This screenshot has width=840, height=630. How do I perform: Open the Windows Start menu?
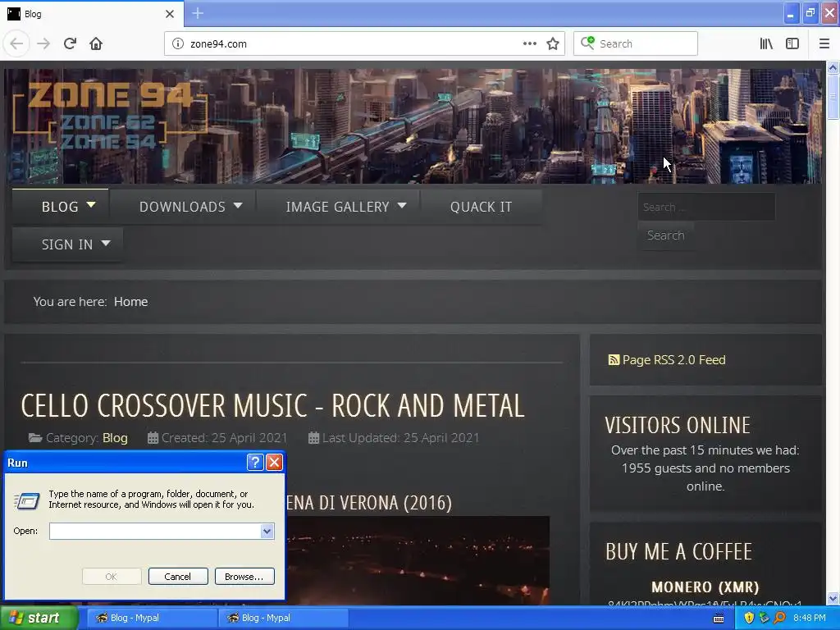(x=39, y=619)
